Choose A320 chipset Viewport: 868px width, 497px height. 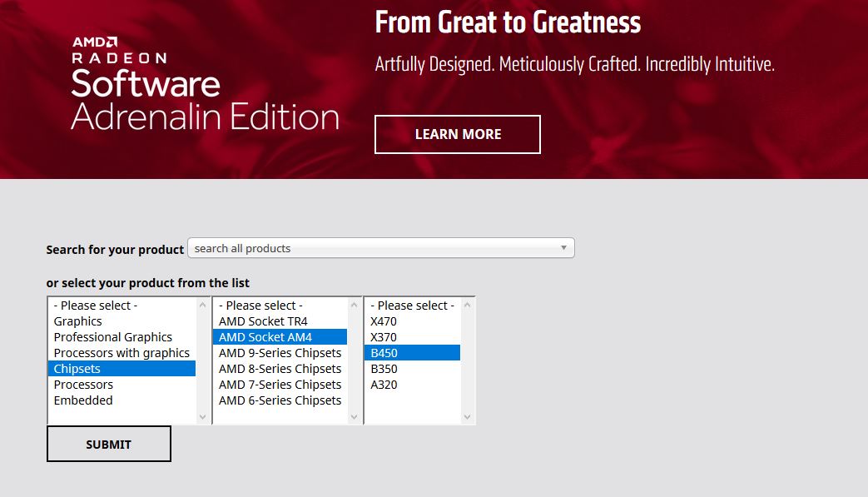pos(413,385)
